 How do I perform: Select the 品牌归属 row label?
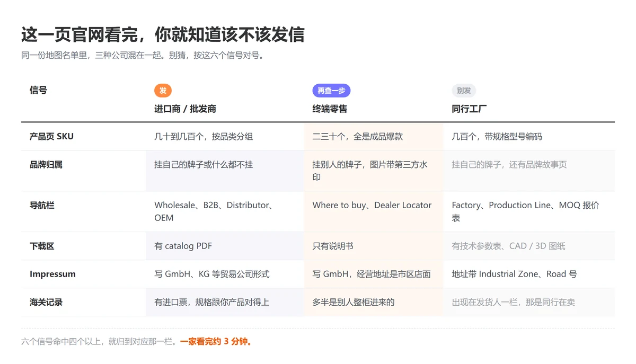pos(46,165)
